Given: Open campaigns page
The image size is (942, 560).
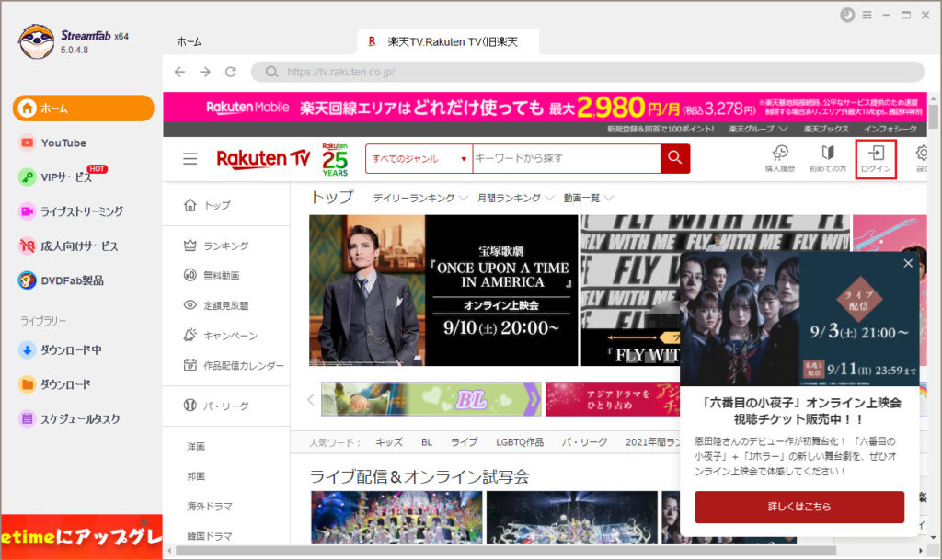Looking at the screenshot, I should pyautogui.click(x=221, y=336).
